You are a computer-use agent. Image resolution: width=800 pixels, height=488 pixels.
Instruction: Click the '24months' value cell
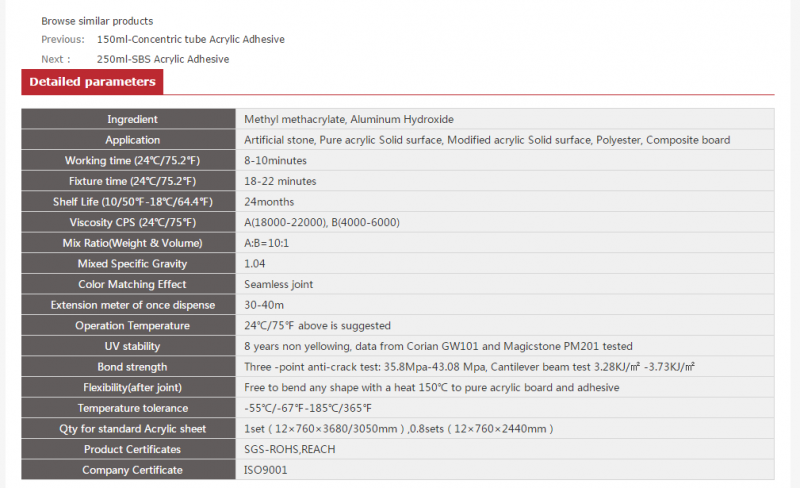[x=505, y=202]
